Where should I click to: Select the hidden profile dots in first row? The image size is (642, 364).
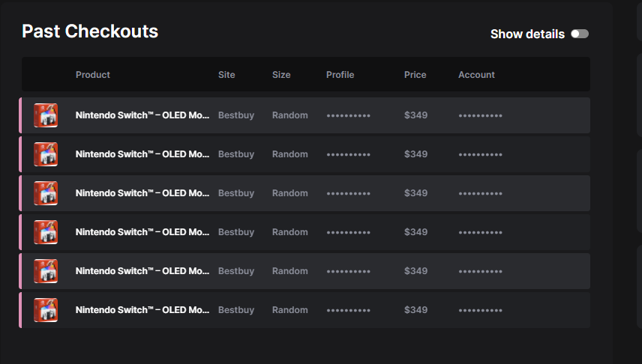point(349,116)
